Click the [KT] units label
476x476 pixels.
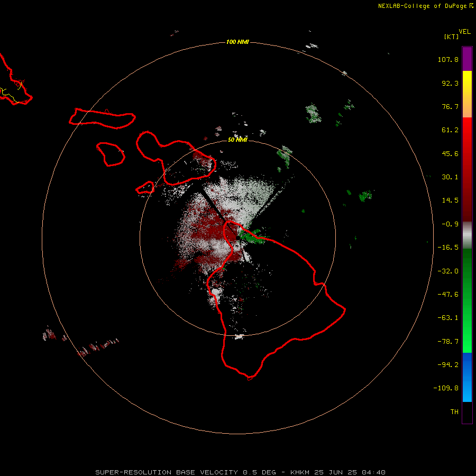[x=452, y=36]
